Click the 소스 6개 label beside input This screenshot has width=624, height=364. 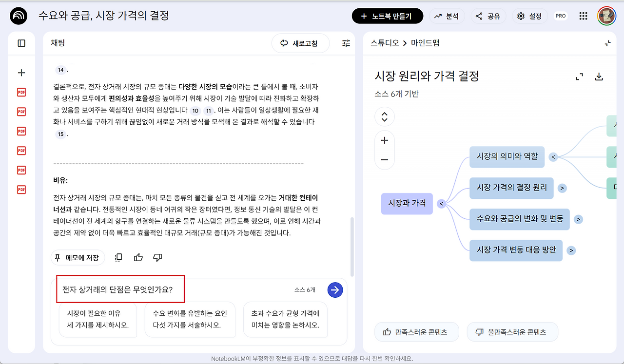tap(305, 290)
